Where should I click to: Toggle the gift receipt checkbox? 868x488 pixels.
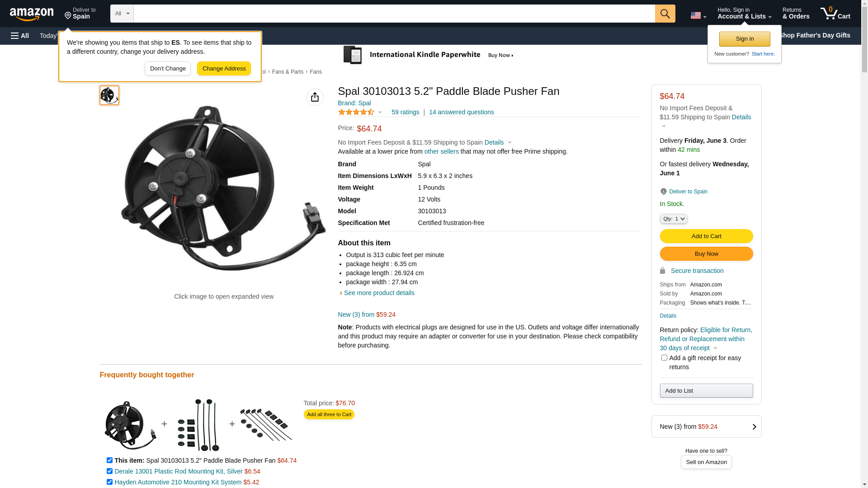(664, 358)
